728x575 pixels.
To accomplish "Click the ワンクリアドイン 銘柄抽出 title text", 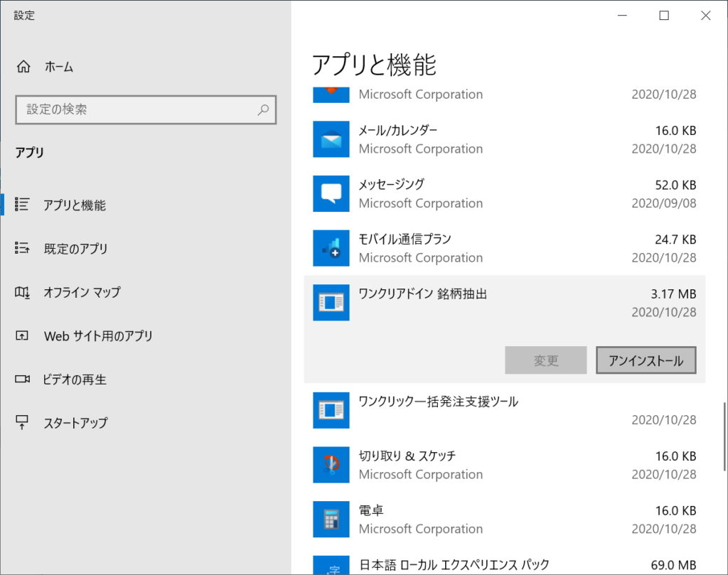I will point(422,294).
